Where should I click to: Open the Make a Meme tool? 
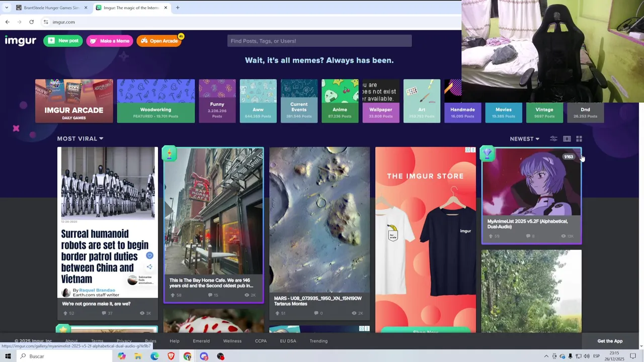tap(109, 41)
